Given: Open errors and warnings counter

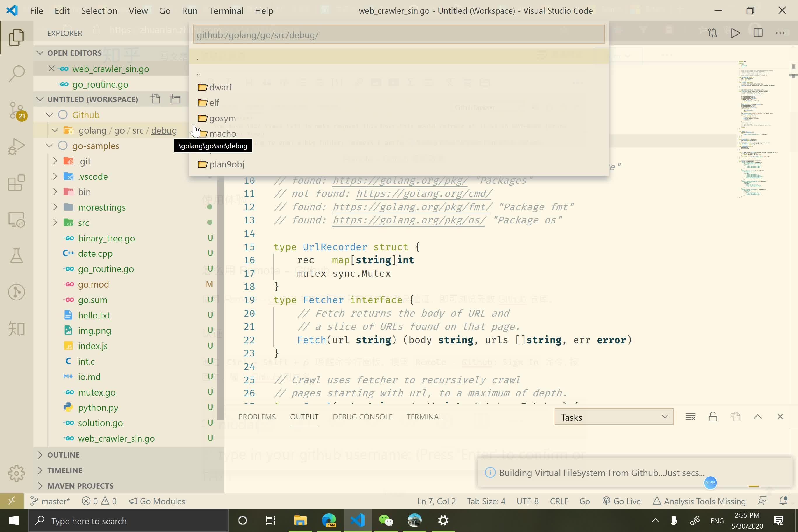Looking at the screenshot, I should coord(99,501).
